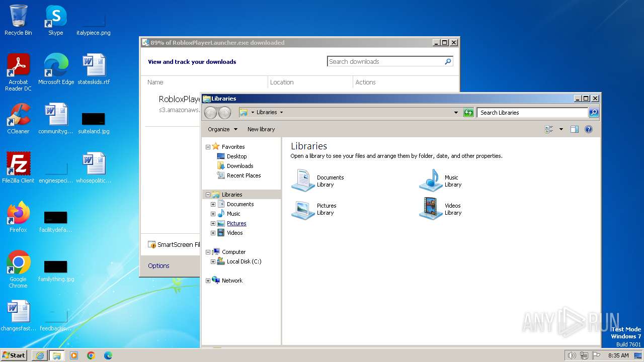644x362 pixels.
Task: Select italypiece.png file on desktop
Action: click(94, 23)
